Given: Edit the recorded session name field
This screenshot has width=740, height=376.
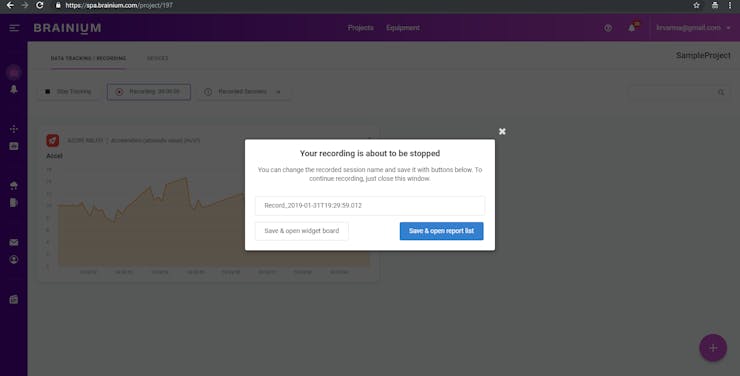Looking at the screenshot, I should pyautogui.click(x=370, y=206).
